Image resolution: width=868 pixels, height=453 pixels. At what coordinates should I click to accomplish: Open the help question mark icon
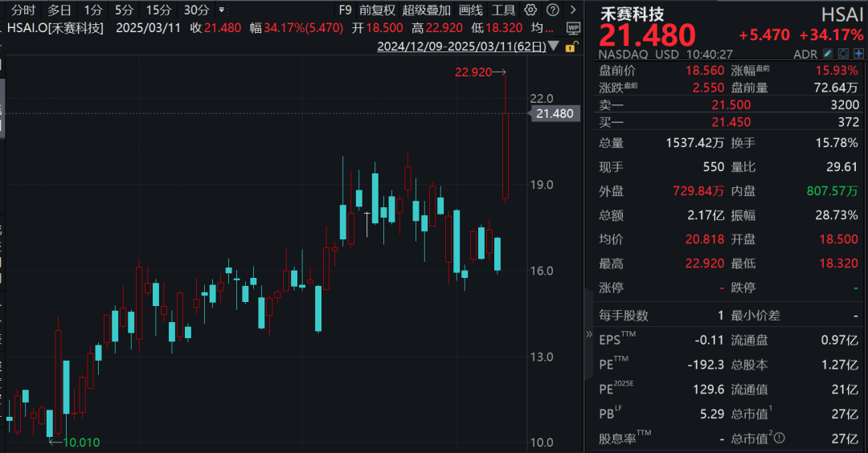coord(552,10)
